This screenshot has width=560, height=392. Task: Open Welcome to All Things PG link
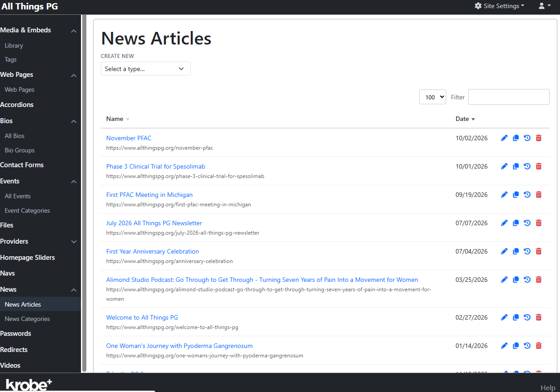coord(142,317)
